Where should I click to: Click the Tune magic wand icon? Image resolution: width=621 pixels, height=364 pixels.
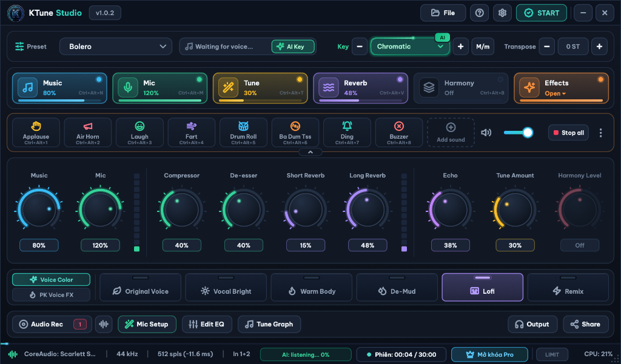point(229,88)
